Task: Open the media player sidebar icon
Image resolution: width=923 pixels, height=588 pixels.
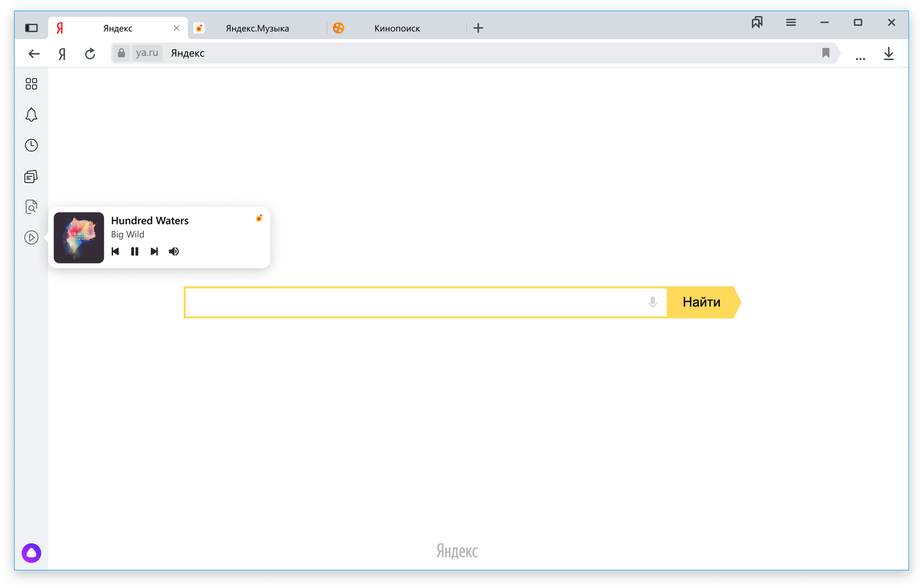Action: point(32,238)
